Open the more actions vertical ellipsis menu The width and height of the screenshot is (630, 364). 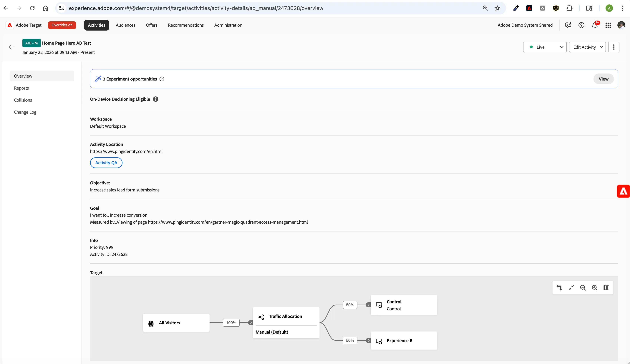coord(614,47)
